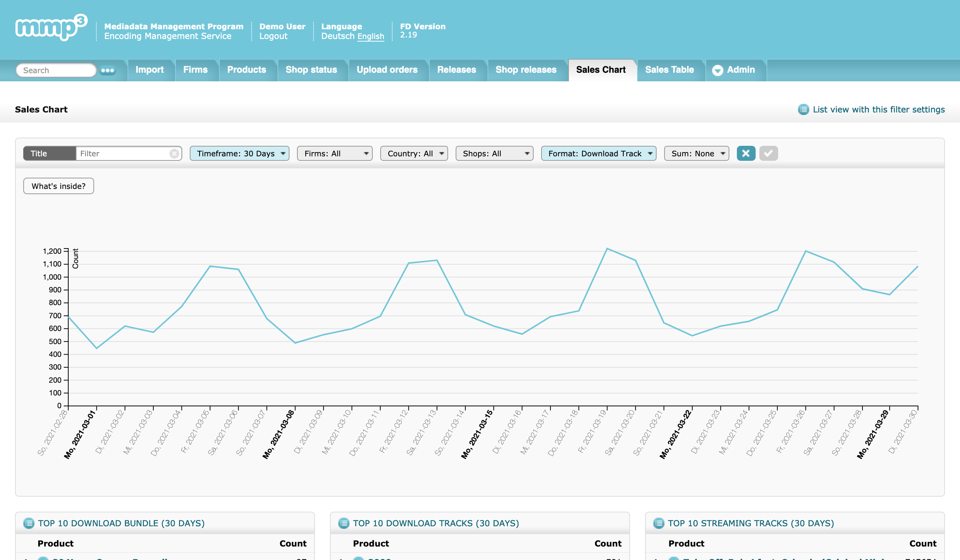Expand the Country: All dropdown
960x560 pixels.
point(414,153)
